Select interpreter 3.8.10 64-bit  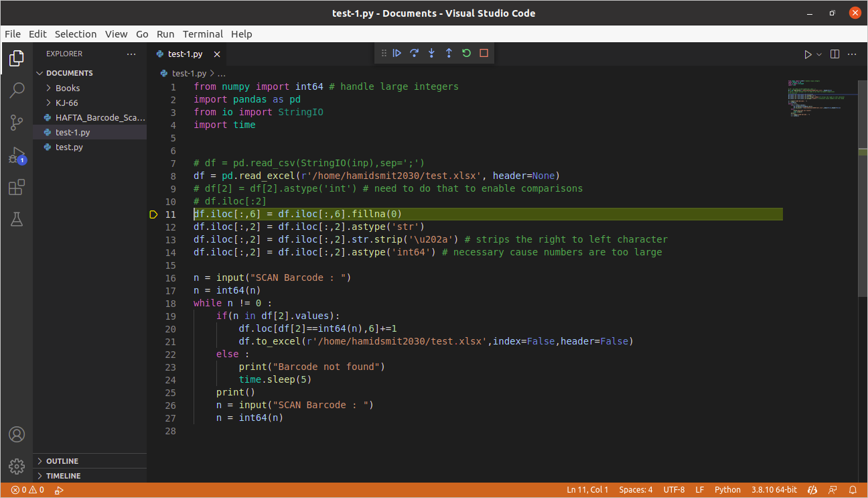point(774,490)
